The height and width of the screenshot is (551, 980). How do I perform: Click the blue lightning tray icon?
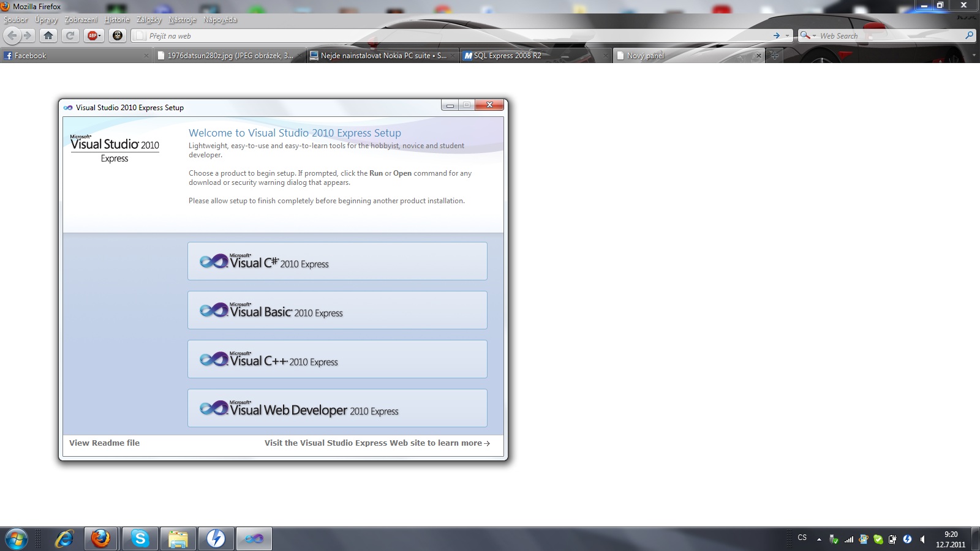pos(908,539)
